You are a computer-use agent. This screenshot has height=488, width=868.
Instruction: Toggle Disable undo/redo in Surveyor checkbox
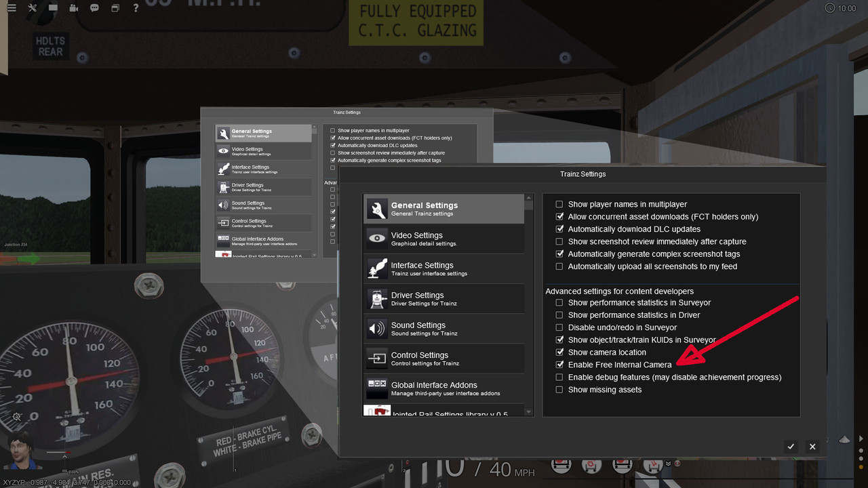559,327
